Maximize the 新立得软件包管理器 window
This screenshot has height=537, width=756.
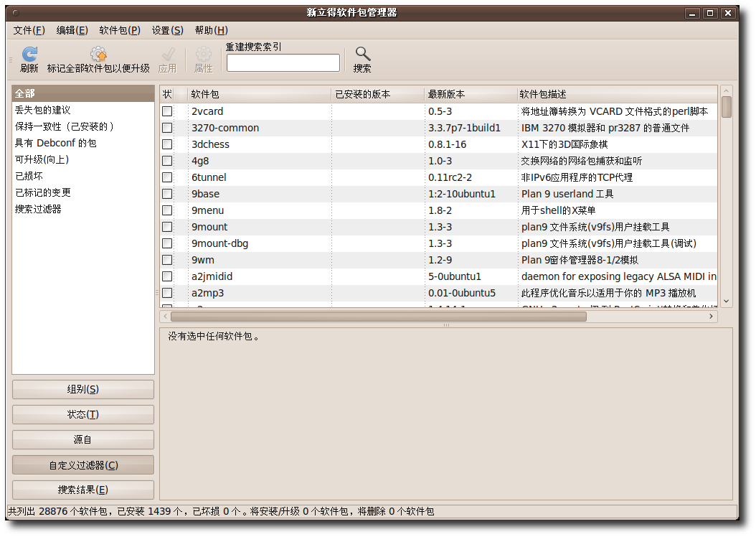pyautogui.click(x=709, y=13)
